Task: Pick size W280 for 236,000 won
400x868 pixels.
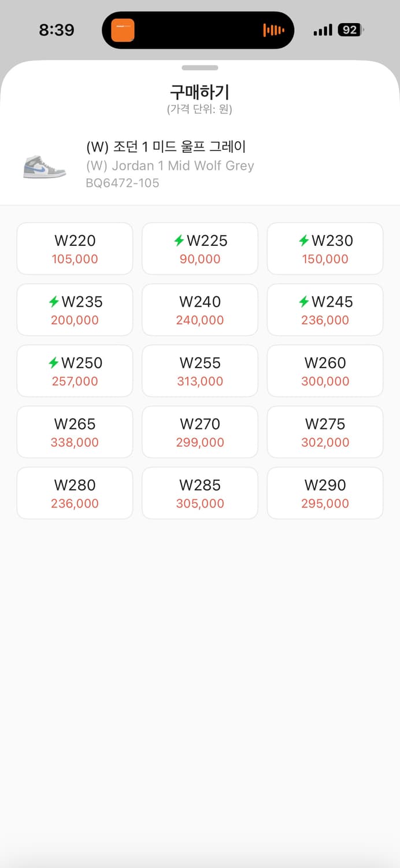Action: pyautogui.click(x=75, y=493)
